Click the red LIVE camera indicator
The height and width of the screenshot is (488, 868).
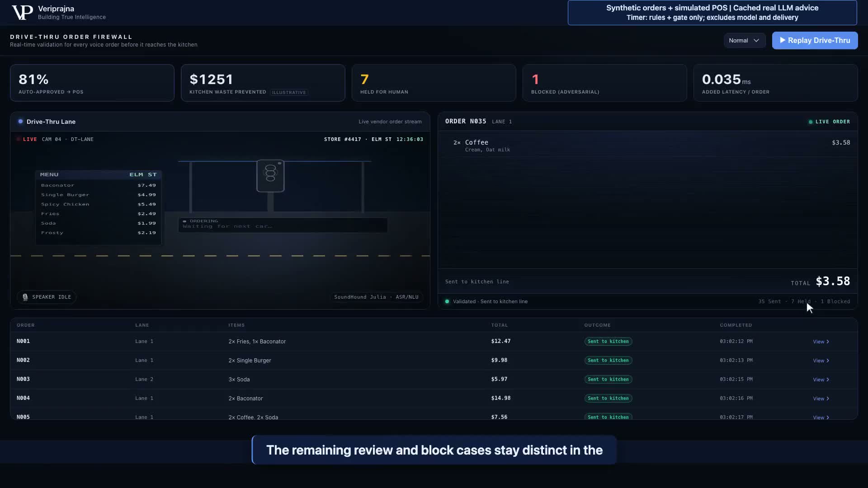click(x=27, y=139)
